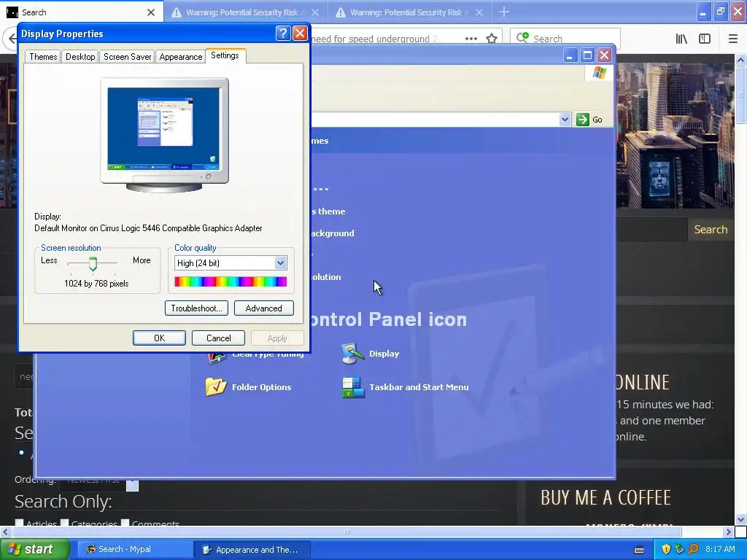Switch to Appearance and Themes taskbar button
The height and width of the screenshot is (560, 747).
[x=252, y=550]
